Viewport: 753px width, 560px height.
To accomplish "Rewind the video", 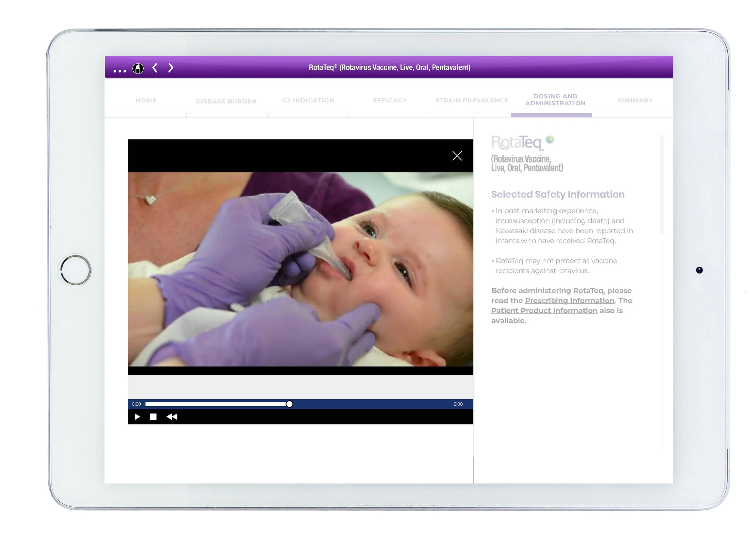I will [172, 417].
